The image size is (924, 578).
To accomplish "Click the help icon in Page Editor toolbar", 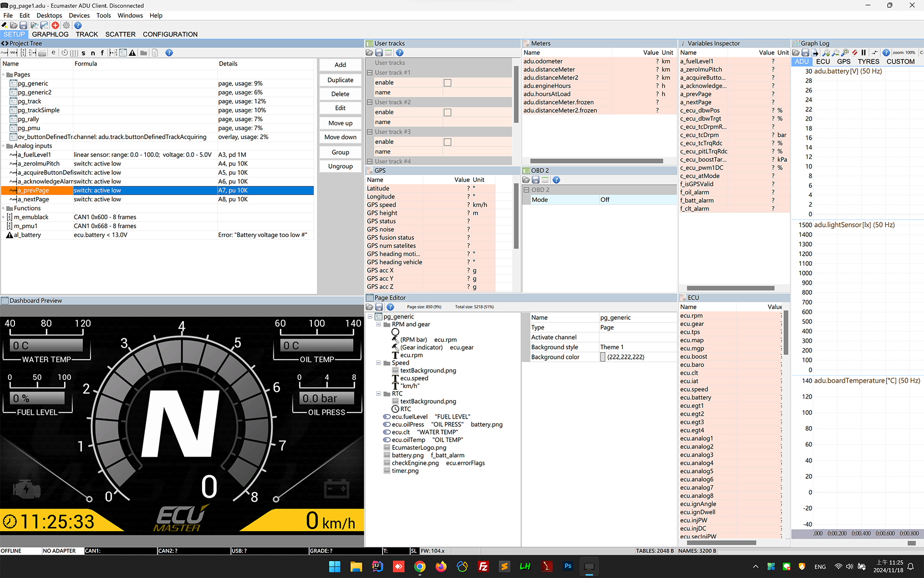I will pos(390,307).
